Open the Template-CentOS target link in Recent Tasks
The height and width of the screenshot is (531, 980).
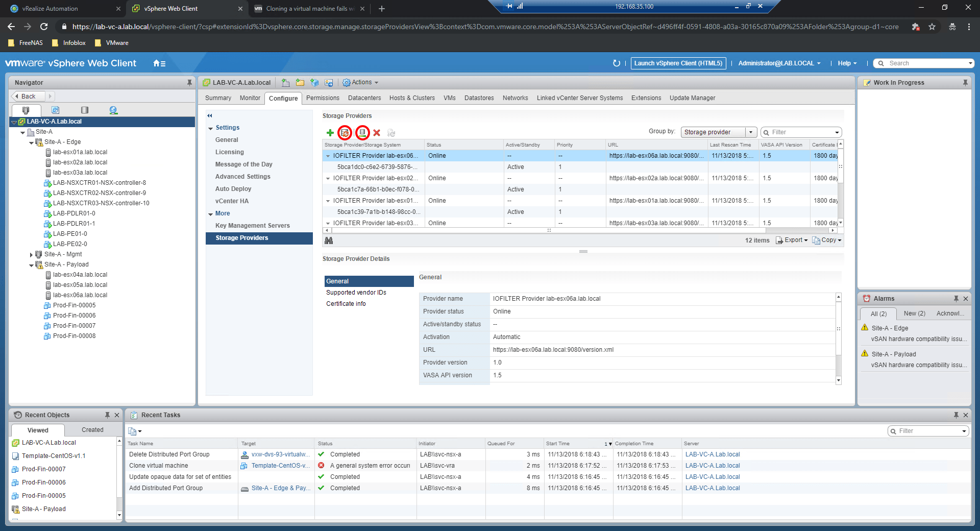click(280, 466)
